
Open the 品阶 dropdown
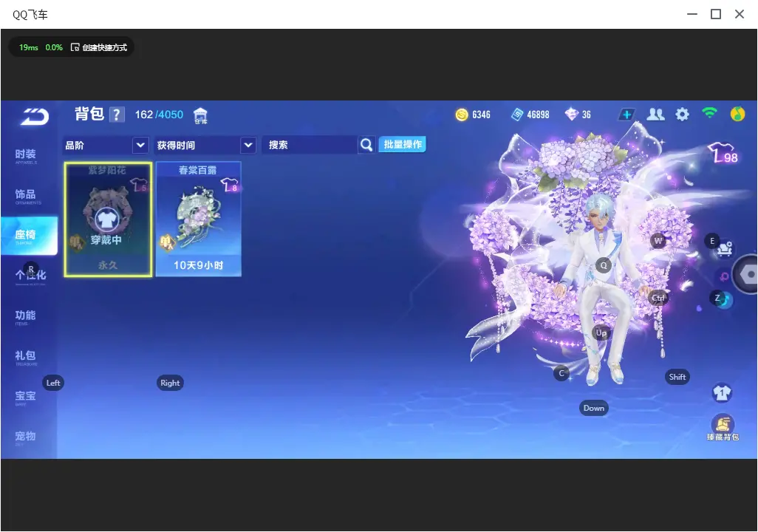(106, 145)
